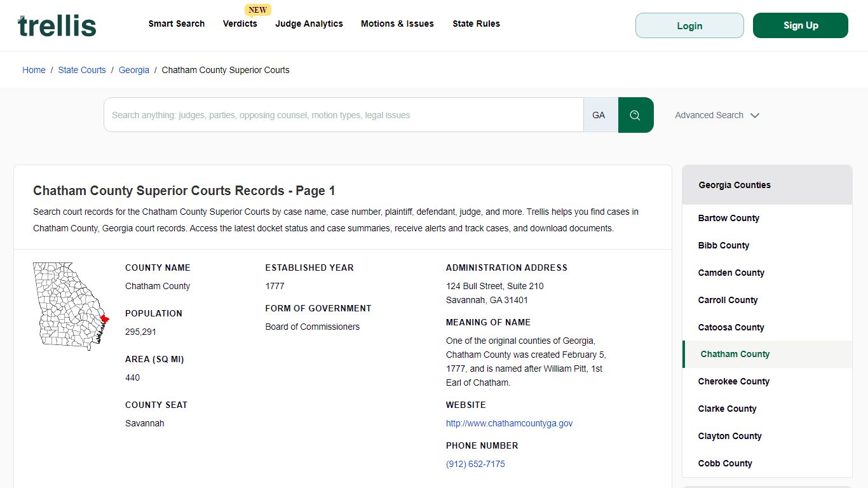
Task: Click the NEW badge above Verdicts
Action: (x=257, y=10)
